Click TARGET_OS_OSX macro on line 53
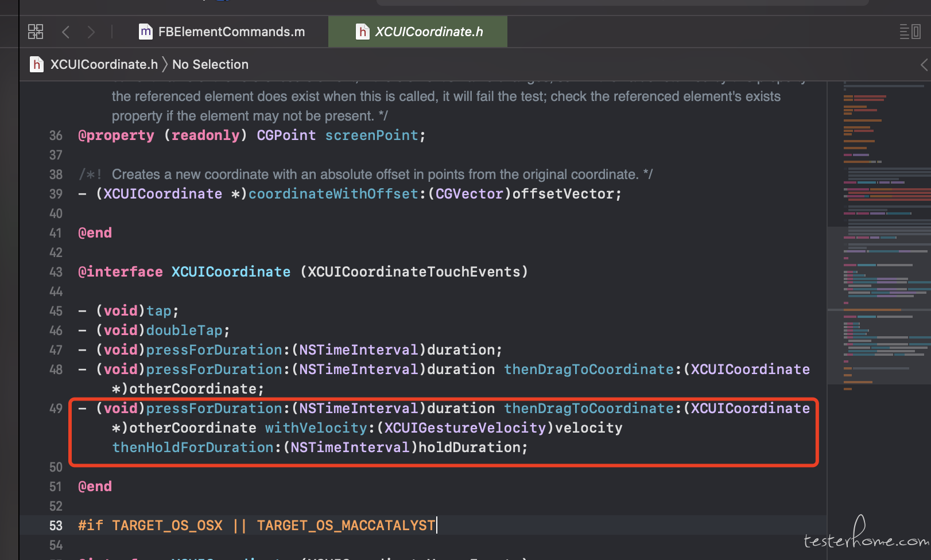The height and width of the screenshot is (560, 931). (168, 526)
